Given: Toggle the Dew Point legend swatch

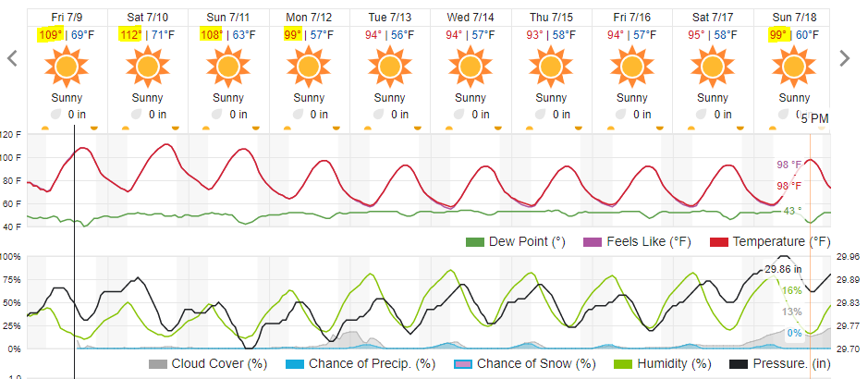Looking at the screenshot, I should click(x=474, y=242).
